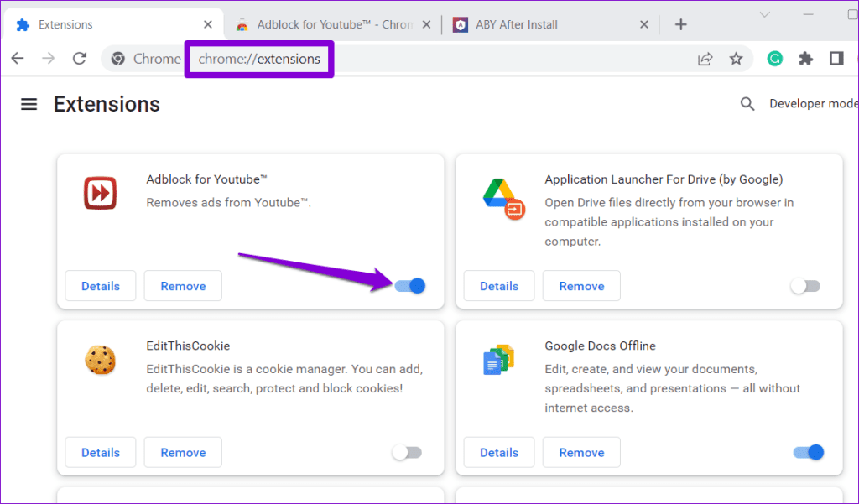Expand the tab search chevron
This screenshot has width=859, height=504.
[764, 15]
